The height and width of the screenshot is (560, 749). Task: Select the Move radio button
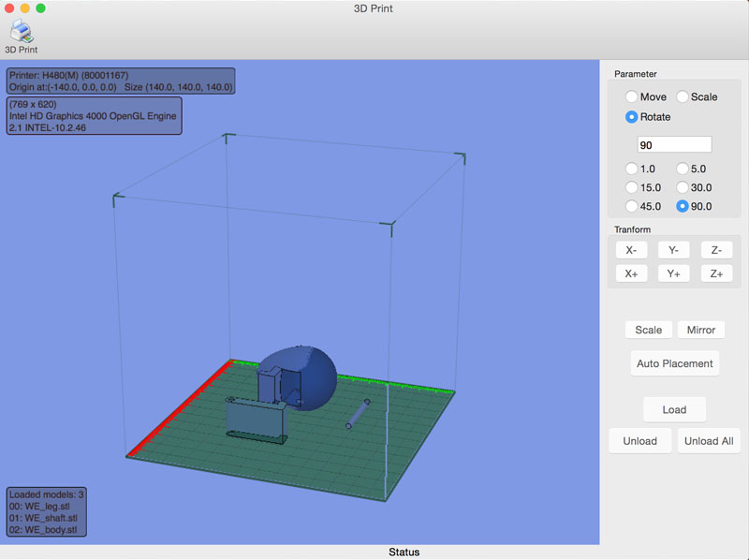tap(631, 96)
